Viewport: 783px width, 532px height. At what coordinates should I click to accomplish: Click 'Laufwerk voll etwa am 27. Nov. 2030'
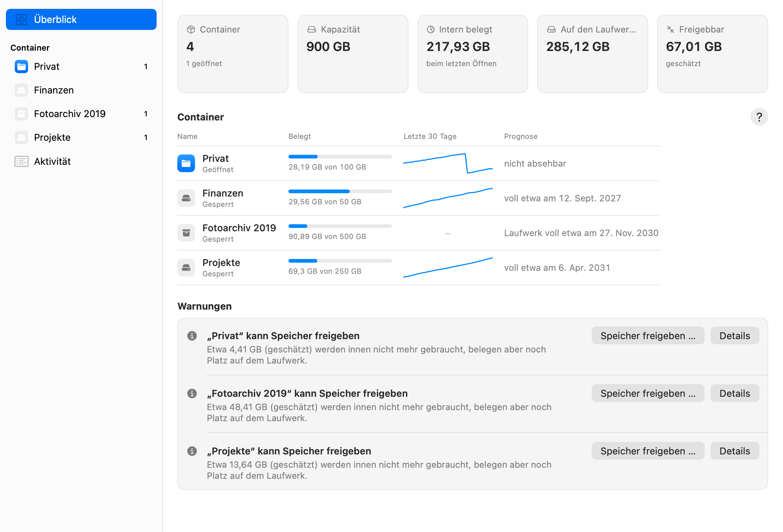tap(581, 233)
